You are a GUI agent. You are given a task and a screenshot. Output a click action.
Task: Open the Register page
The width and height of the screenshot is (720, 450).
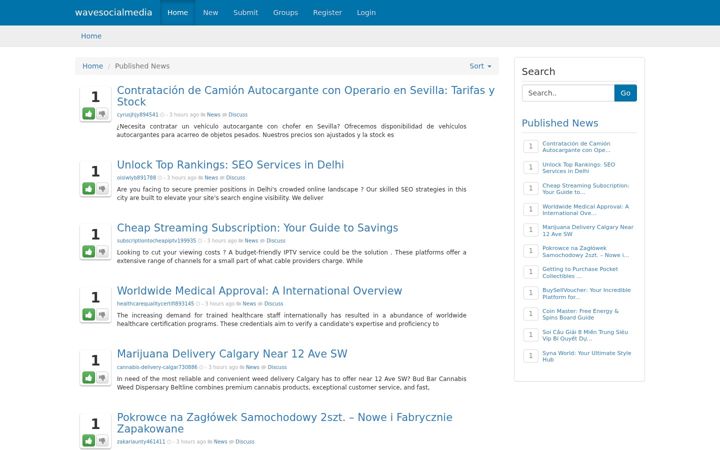[327, 12]
